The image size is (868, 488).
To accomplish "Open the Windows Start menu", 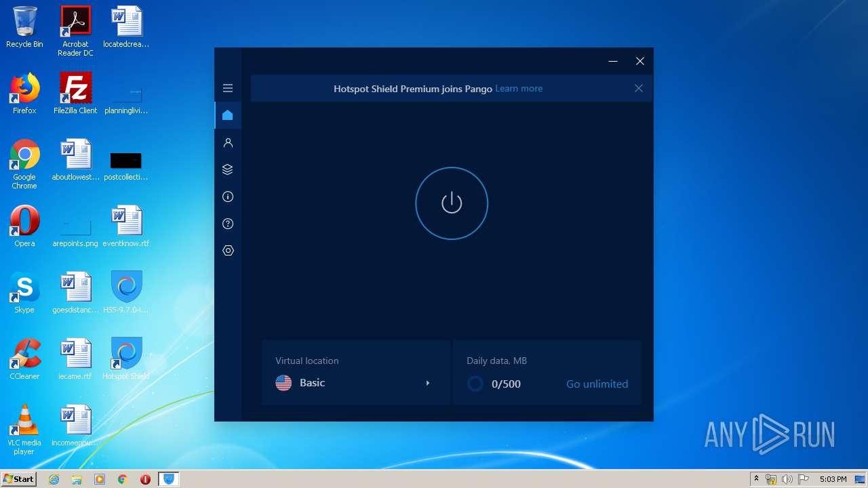I will tap(18, 479).
